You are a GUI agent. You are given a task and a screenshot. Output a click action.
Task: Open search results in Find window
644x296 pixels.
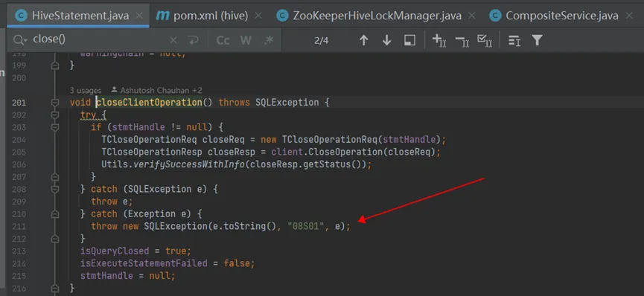[409, 40]
